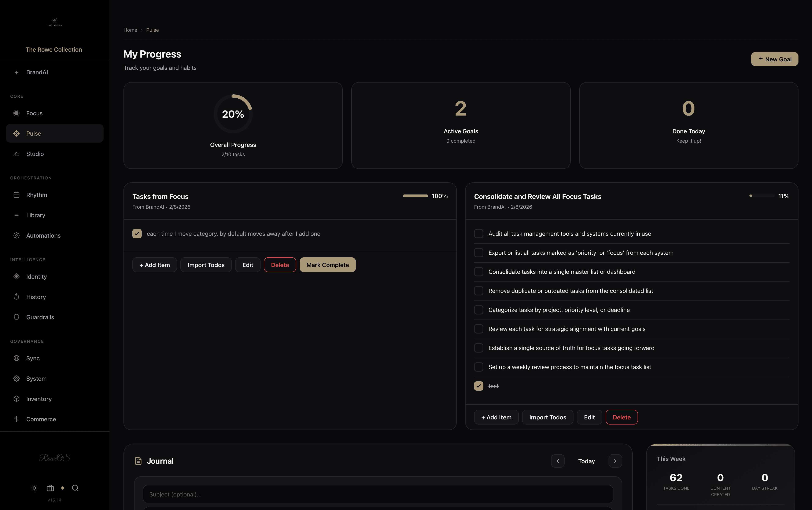Click the previous-day chevron beside Today
This screenshot has height=510, width=812.
pos(558,460)
